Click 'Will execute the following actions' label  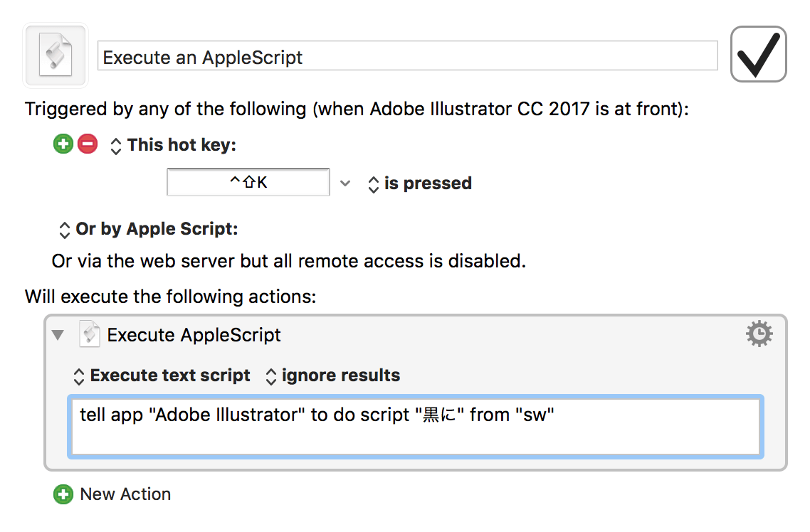[171, 297]
